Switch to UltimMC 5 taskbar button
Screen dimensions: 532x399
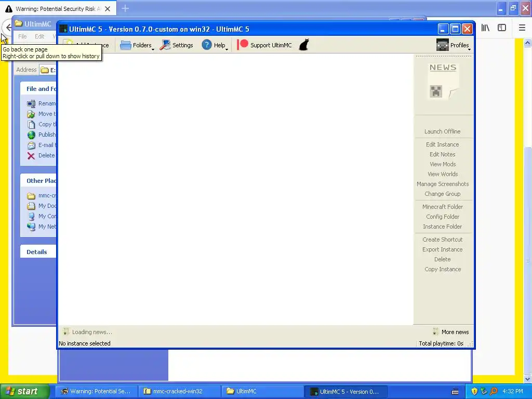345,391
